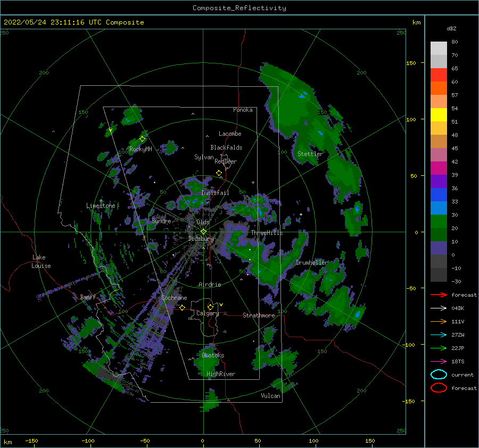Click the Calgary city label
Screen dimensions: 479x448
pyautogui.click(x=208, y=313)
